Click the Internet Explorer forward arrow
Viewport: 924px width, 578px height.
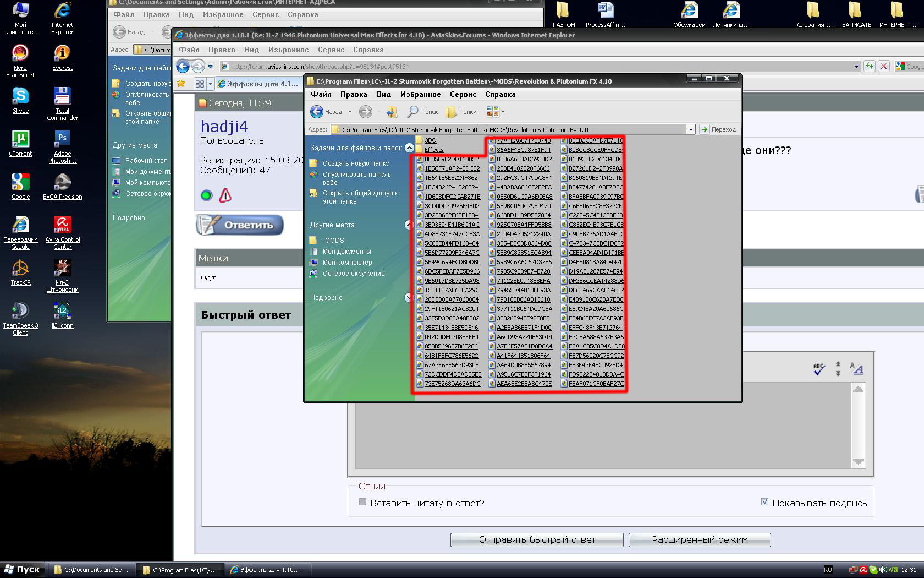pyautogui.click(x=198, y=67)
